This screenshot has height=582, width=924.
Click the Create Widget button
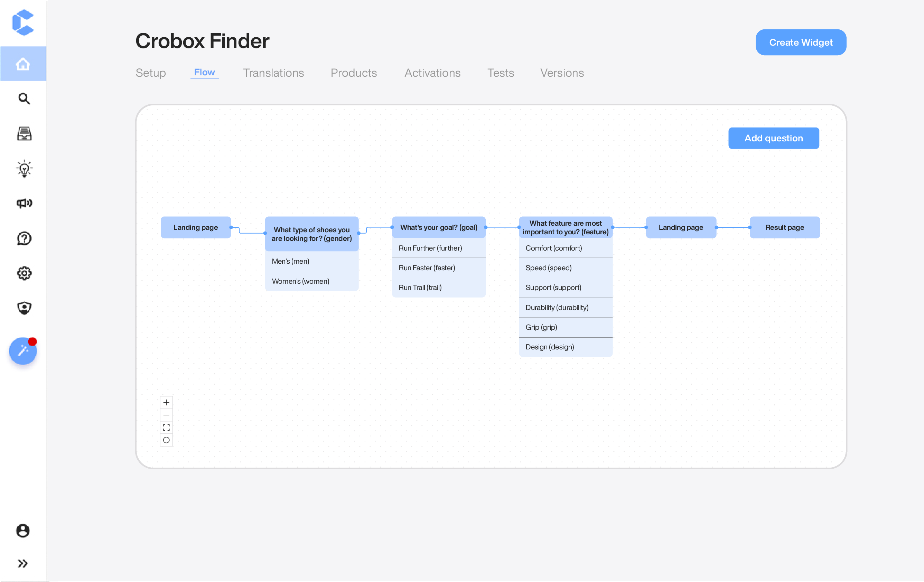(801, 42)
